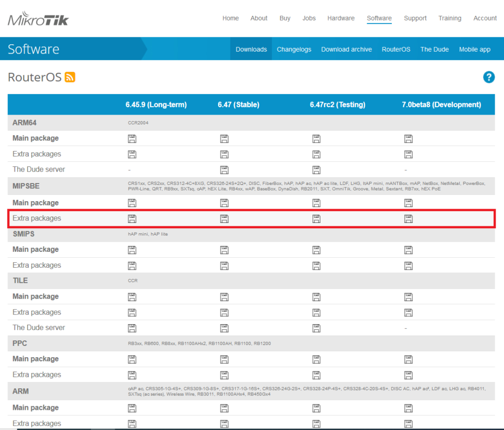Click the TILE section heading
504x430 pixels.
20,280
